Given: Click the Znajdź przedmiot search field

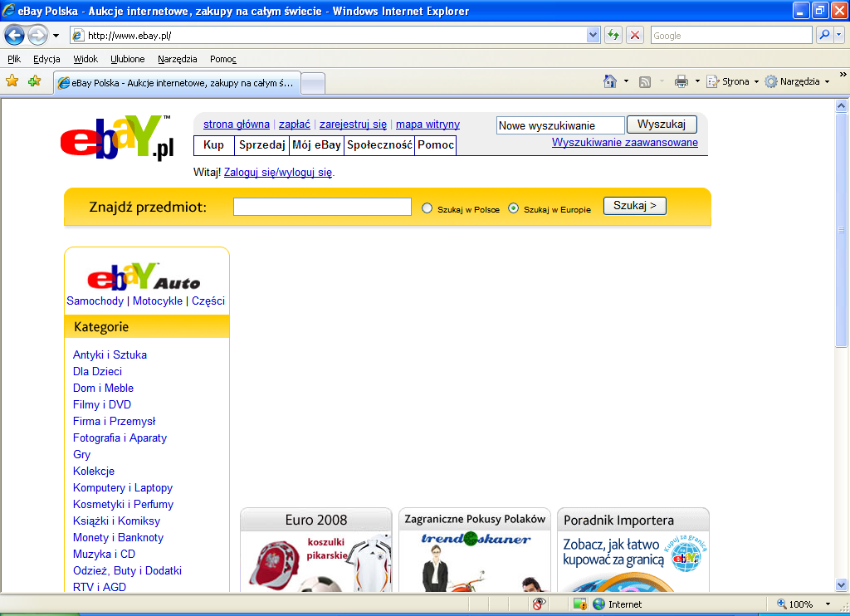Looking at the screenshot, I should click(322, 207).
